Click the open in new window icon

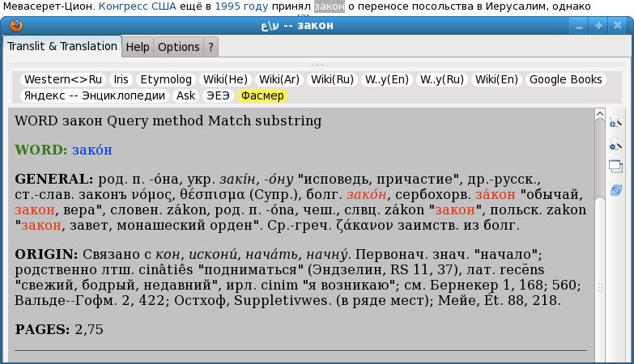(615, 167)
